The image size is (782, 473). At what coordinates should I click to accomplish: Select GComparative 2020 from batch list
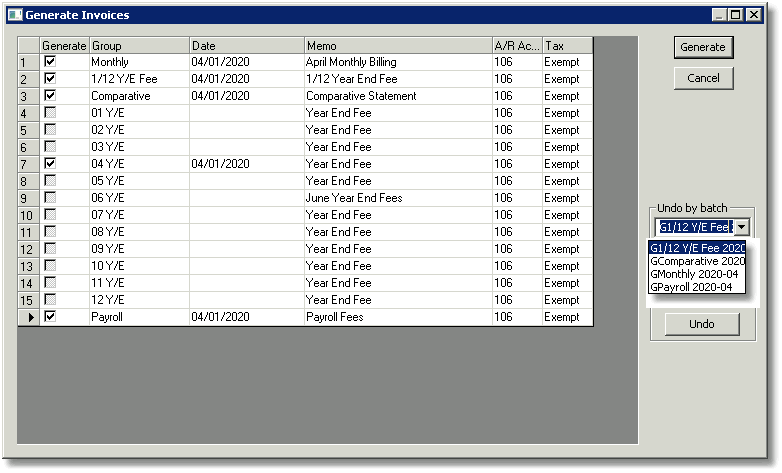point(697,261)
